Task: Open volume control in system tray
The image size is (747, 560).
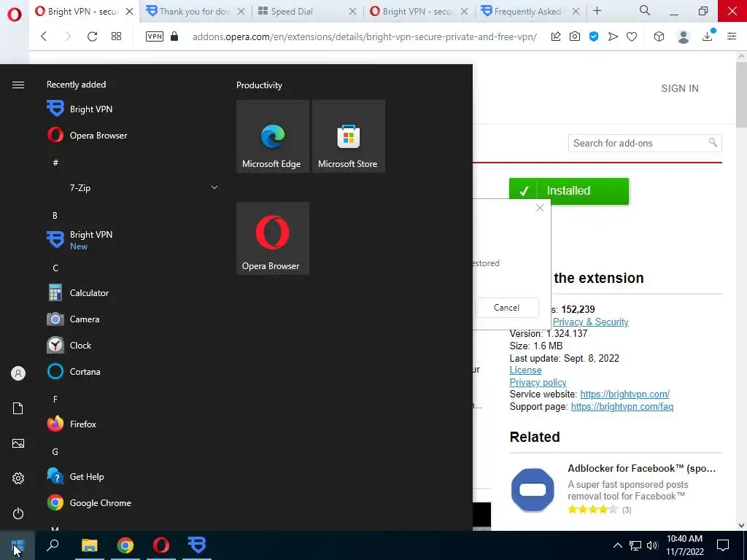Action: (x=652, y=545)
